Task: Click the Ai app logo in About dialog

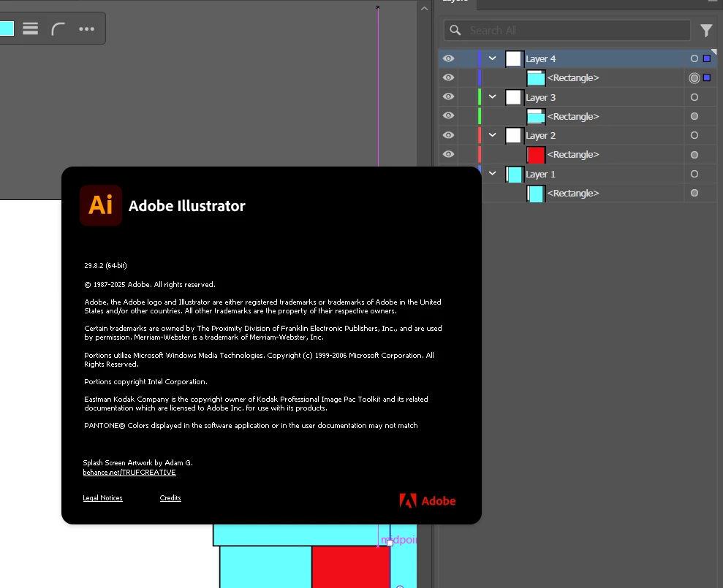Action: coord(101,205)
